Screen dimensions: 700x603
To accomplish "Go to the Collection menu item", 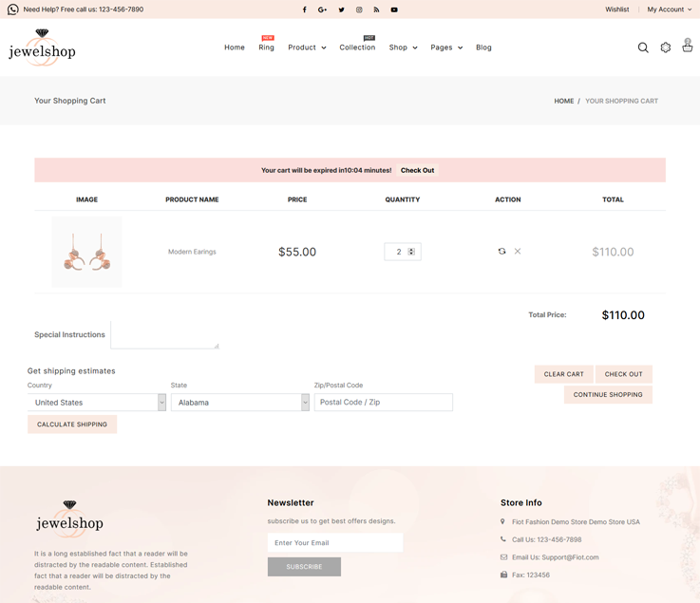I will [x=357, y=47].
